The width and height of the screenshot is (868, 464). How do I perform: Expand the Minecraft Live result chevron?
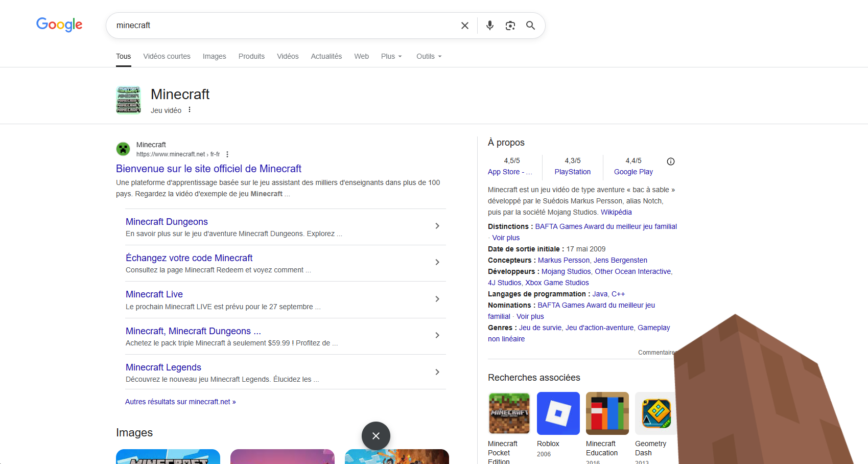[437, 299]
